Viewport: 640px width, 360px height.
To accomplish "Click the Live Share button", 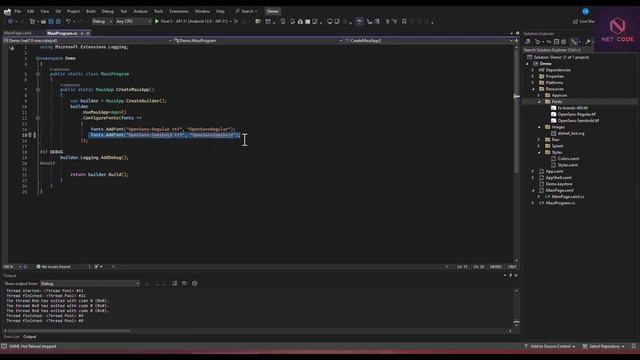I will coord(584,21).
